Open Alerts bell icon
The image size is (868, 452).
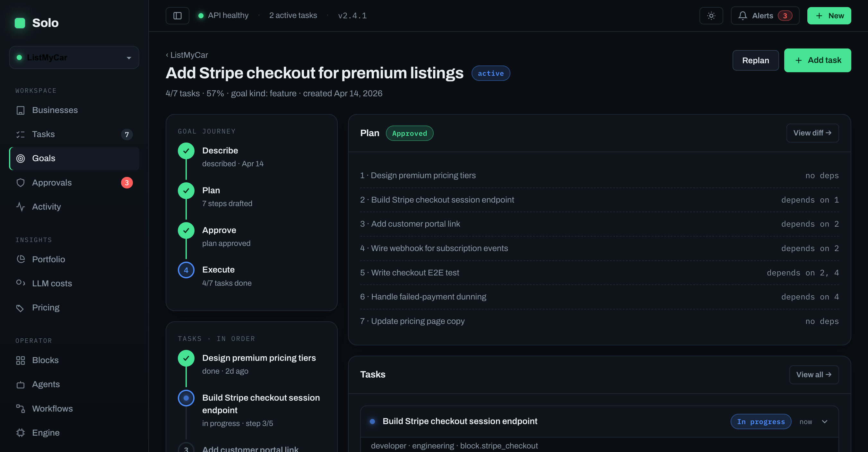click(x=743, y=15)
